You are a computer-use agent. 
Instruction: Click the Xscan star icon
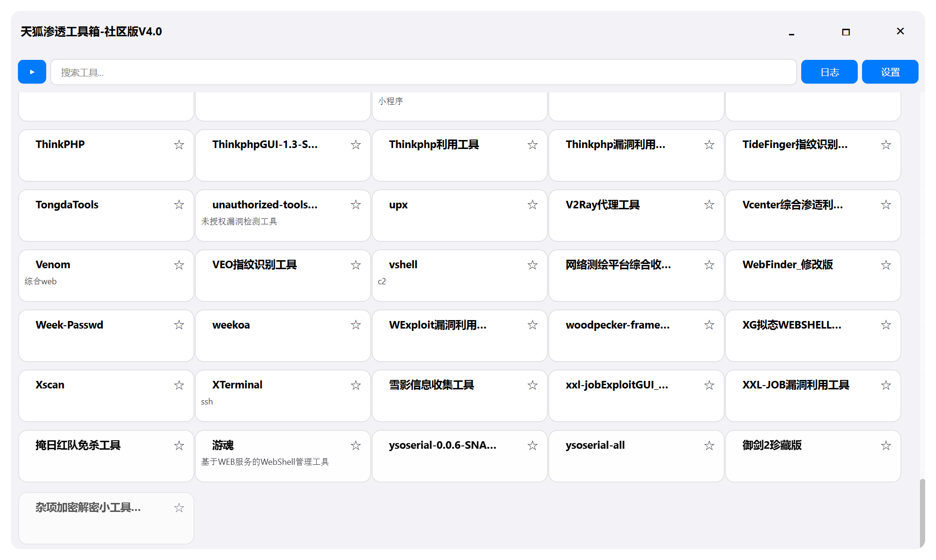179,385
